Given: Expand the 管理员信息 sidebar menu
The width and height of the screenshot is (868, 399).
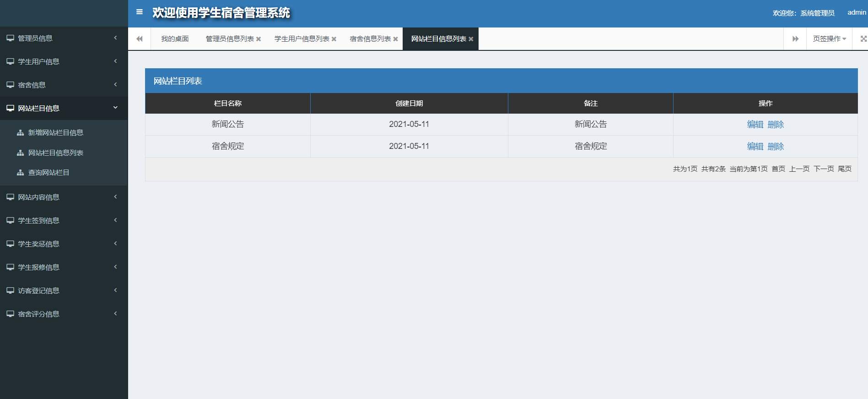Looking at the screenshot, I should [x=64, y=38].
